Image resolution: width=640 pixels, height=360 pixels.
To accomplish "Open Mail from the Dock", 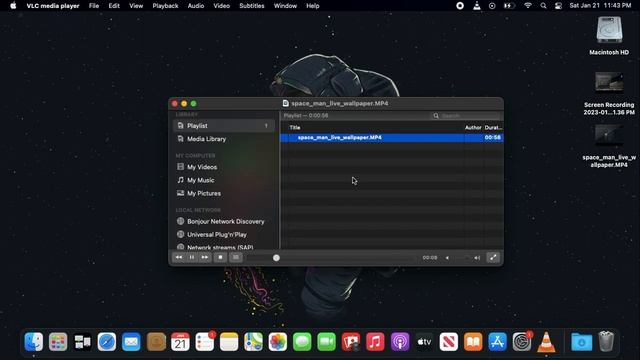I will (131, 342).
